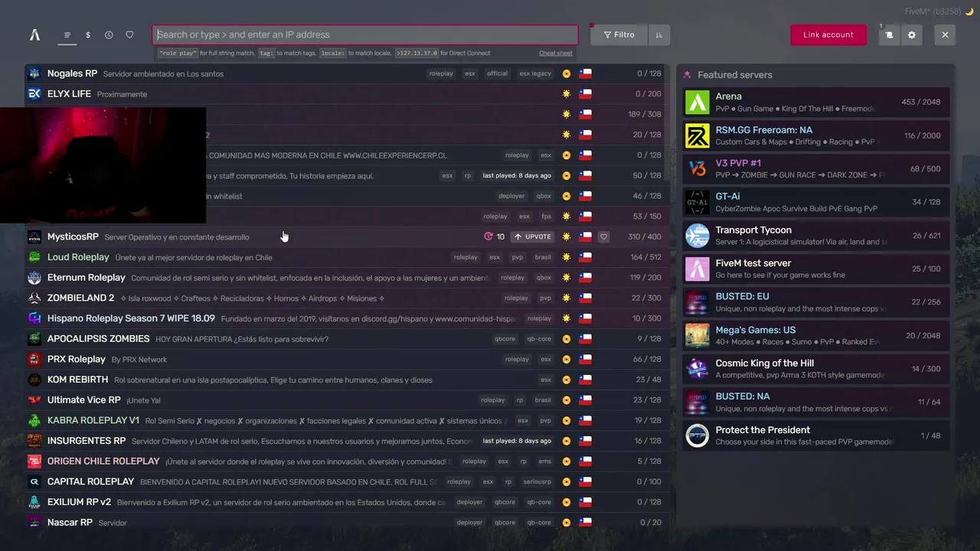The height and width of the screenshot is (551, 980).
Task: Open the Cosmic King of the Hill server
Action: coord(816,369)
